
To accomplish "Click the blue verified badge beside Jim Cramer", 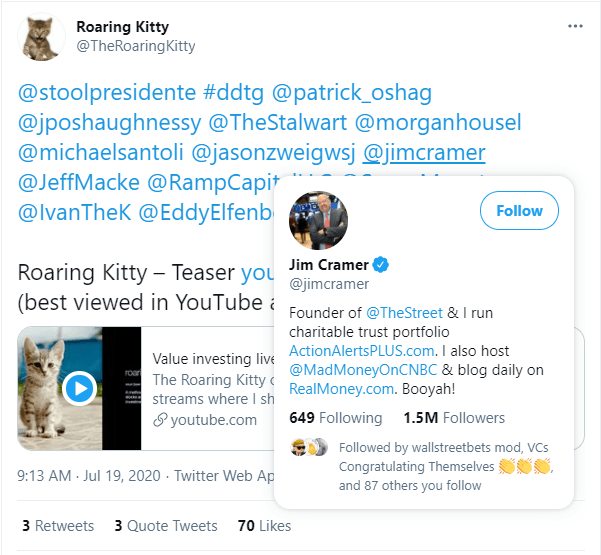I will (x=381, y=264).
